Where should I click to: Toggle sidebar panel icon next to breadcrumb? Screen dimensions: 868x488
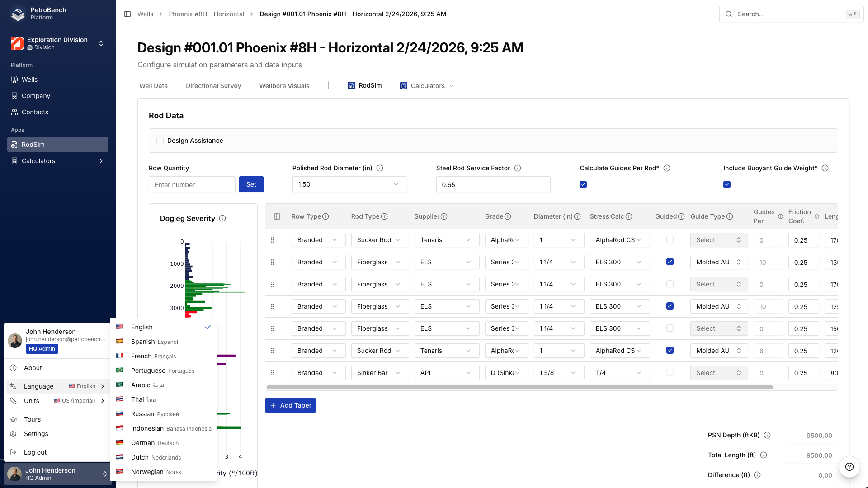pyautogui.click(x=127, y=14)
